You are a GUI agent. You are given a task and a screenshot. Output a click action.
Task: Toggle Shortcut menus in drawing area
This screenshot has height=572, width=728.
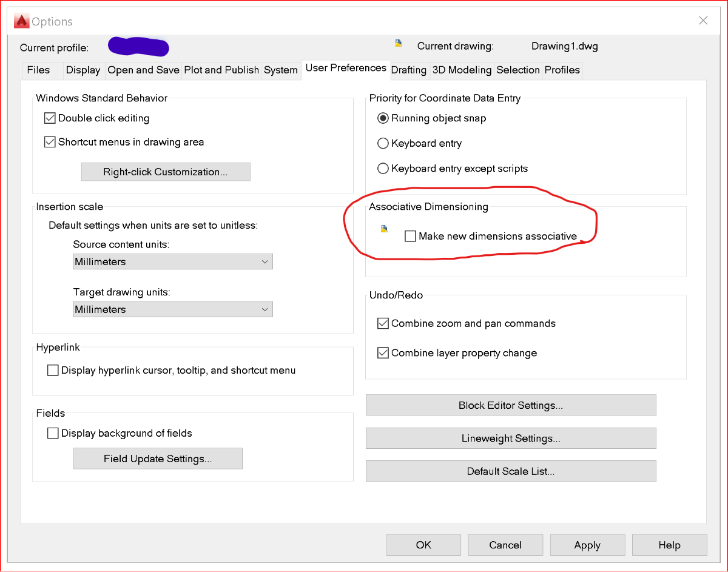pos(50,142)
